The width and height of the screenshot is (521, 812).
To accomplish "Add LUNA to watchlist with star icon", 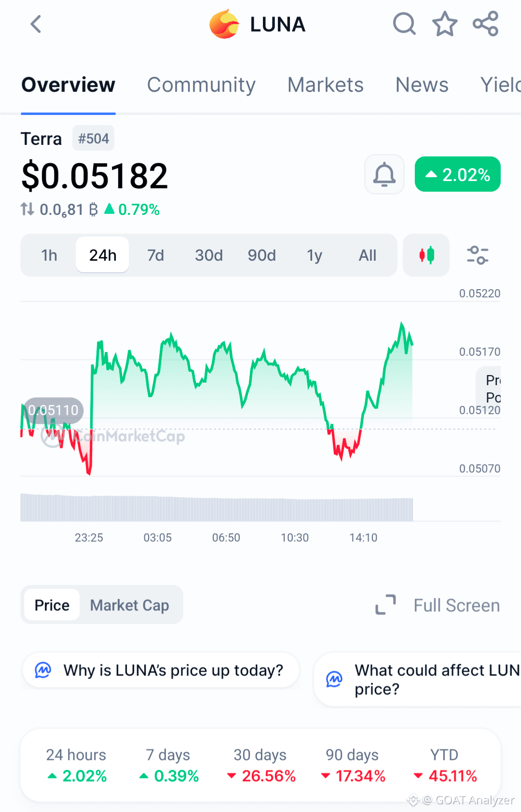I will pos(444,24).
